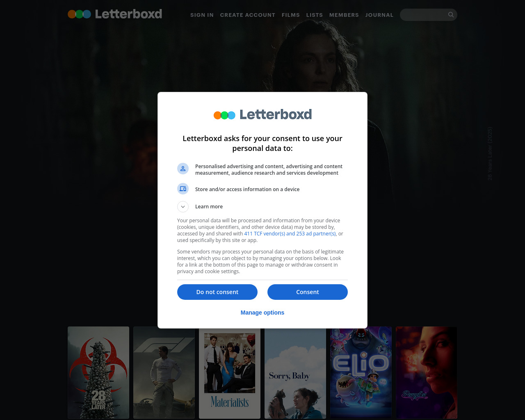Screen dimensions: 525x420
Task: Click the search magnifier icon
Action: tap(451, 15)
